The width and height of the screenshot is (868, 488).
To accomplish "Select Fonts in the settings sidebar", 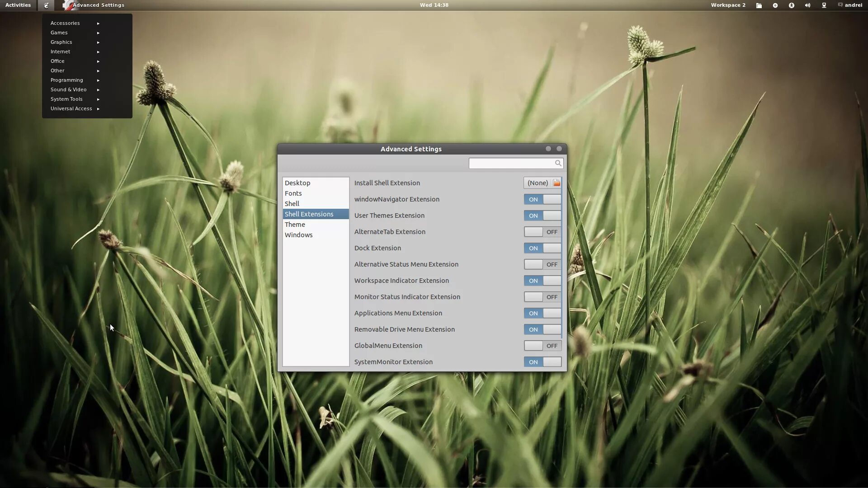I will [x=293, y=193].
